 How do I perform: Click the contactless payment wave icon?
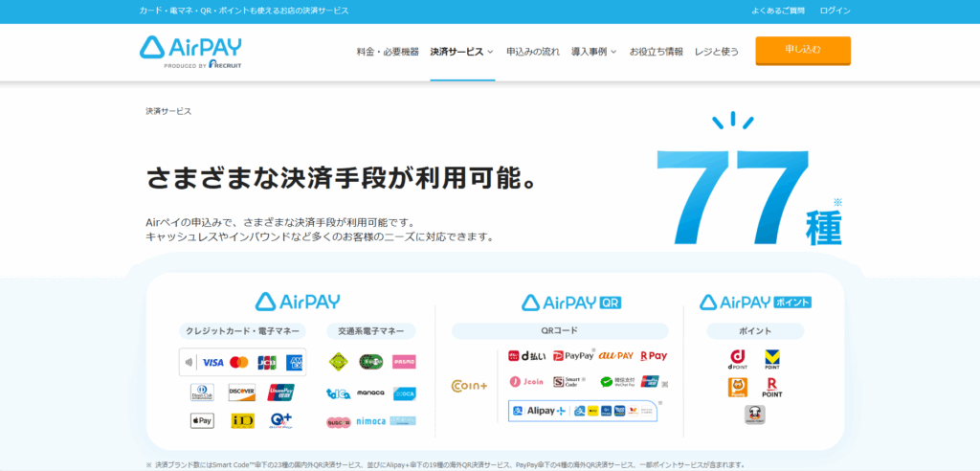coord(189,362)
